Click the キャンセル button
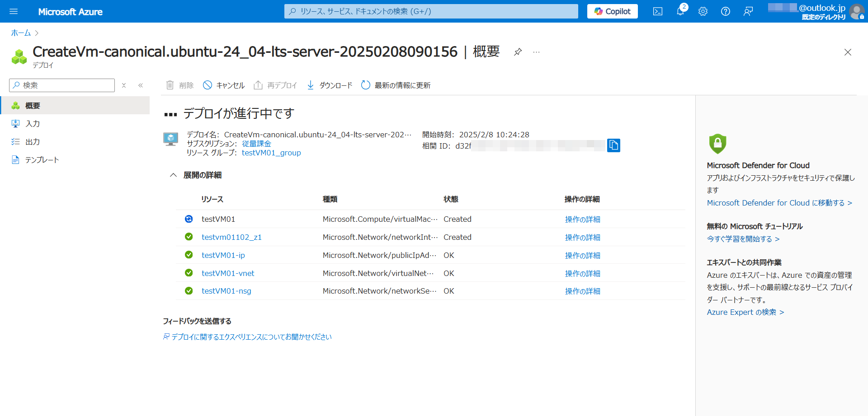This screenshot has height=416, width=868. pyautogui.click(x=224, y=85)
